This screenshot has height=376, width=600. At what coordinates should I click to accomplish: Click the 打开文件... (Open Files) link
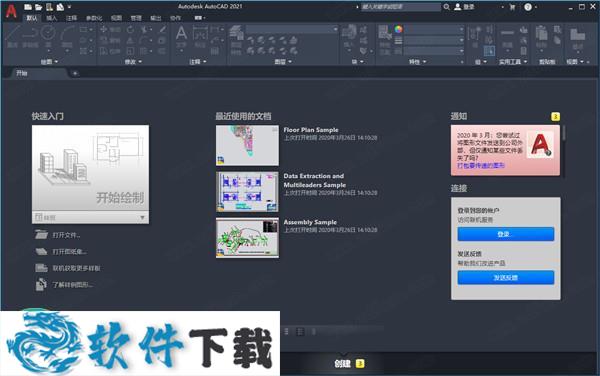click(x=66, y=235)
